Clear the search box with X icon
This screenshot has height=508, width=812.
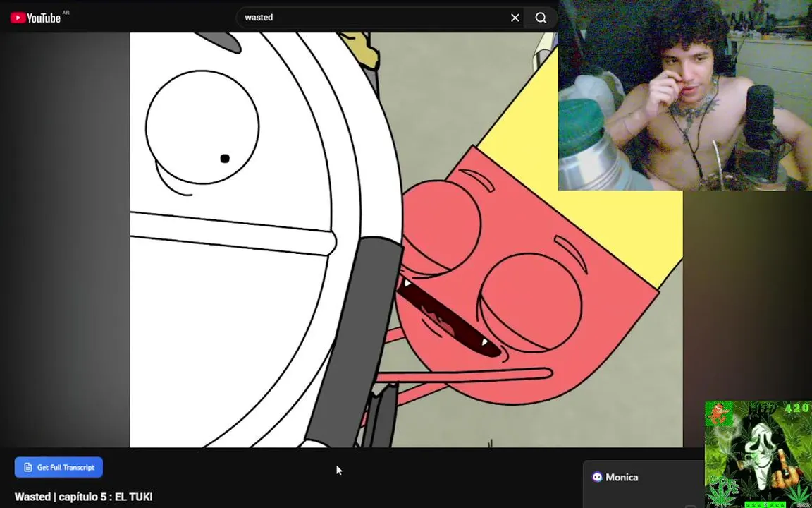coord(515,18)
